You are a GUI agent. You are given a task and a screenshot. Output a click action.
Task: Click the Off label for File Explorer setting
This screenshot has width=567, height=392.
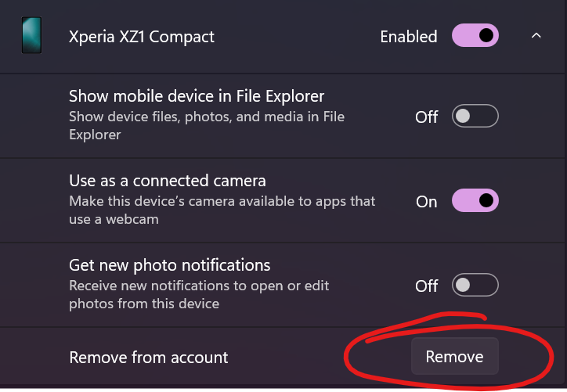[427, 117]
